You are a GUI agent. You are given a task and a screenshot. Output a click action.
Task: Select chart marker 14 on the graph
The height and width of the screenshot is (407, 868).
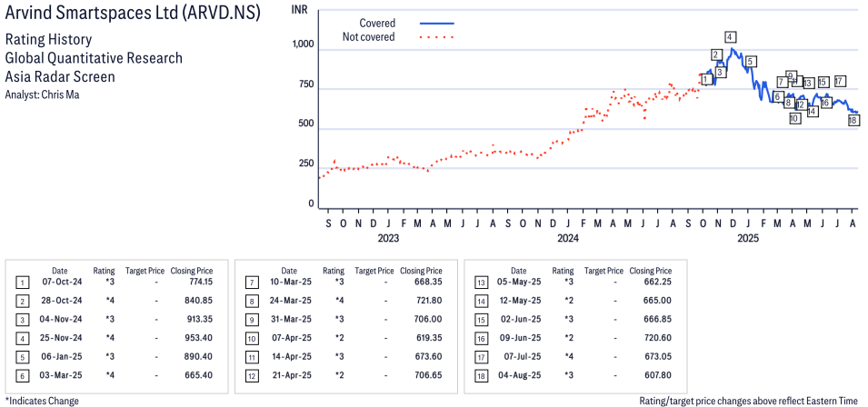(813, 111)
